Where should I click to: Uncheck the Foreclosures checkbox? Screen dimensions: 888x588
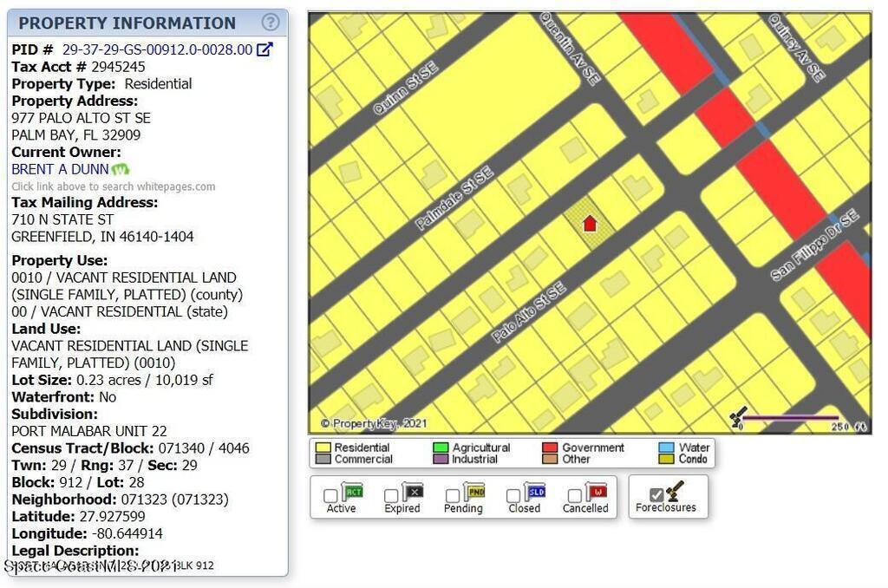pos(656,494)
